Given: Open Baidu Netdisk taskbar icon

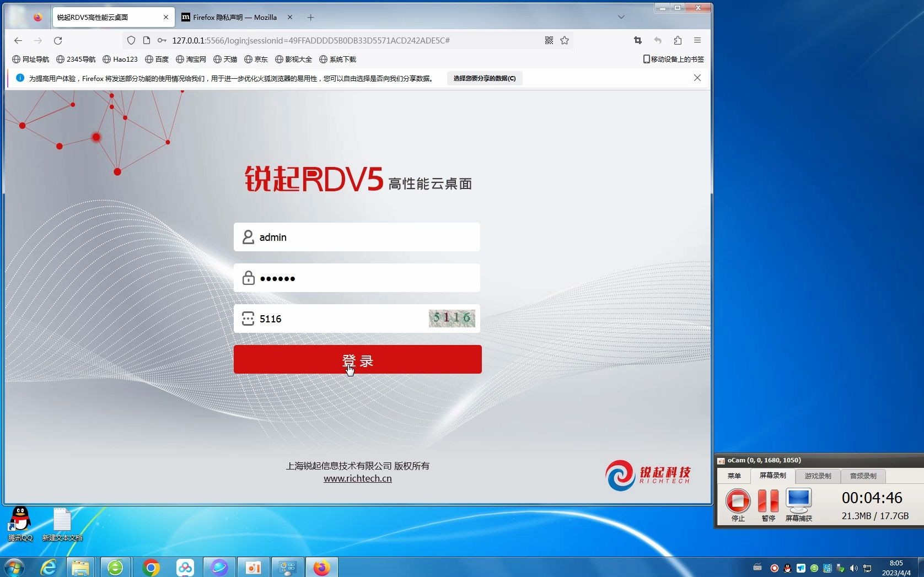Looking at the screenshot, I should click(x=185, y=567).
